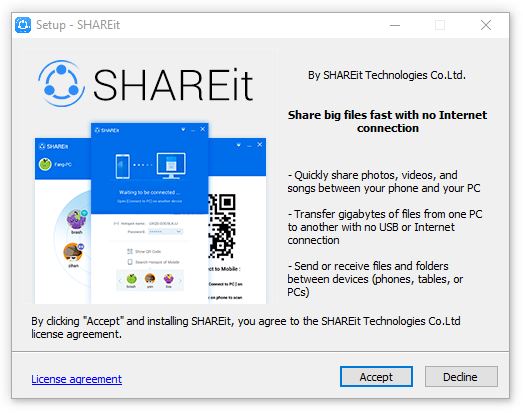The width and height of the screenshot is (523, 414).
Task: Click 'Share big files fast' headline
Action: pyautogui.click(x=388, y=121)
